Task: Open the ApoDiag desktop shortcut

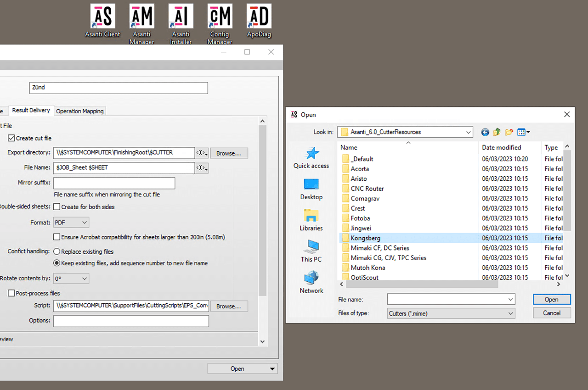Action: coord(259,21)
